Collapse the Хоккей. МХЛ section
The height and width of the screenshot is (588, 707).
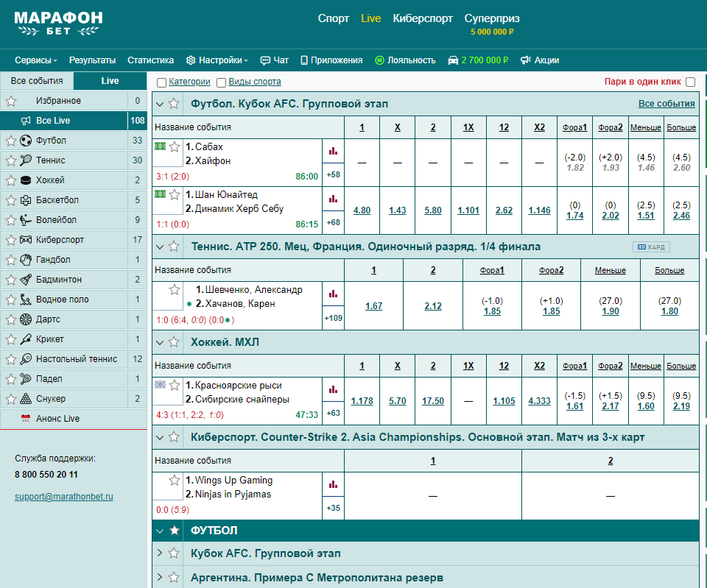[x=159, y=342]
